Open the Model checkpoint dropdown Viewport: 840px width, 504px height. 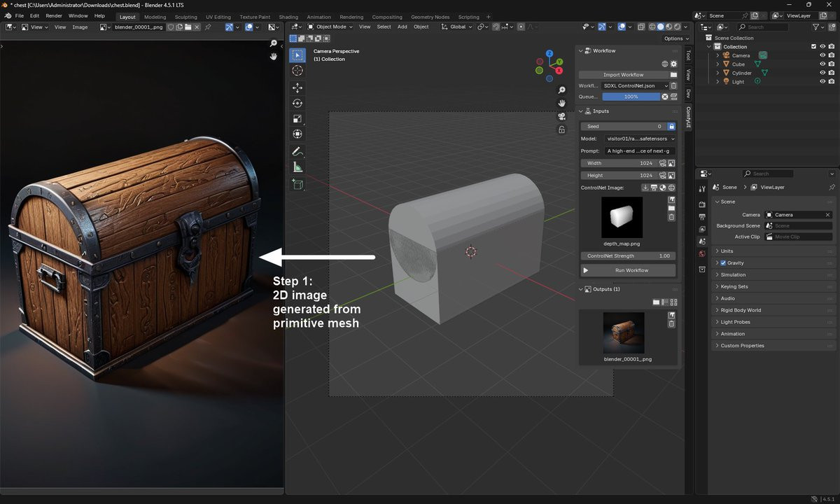click(640, 139)
